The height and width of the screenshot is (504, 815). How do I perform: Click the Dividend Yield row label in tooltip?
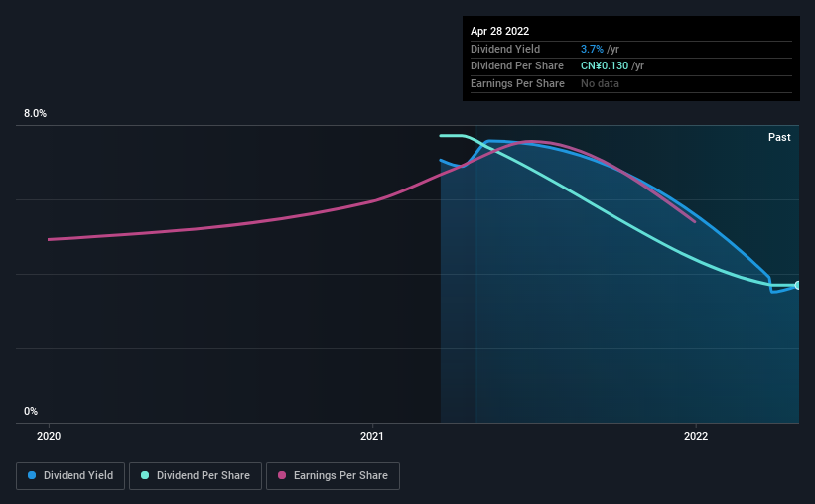[x=505, y=49]
